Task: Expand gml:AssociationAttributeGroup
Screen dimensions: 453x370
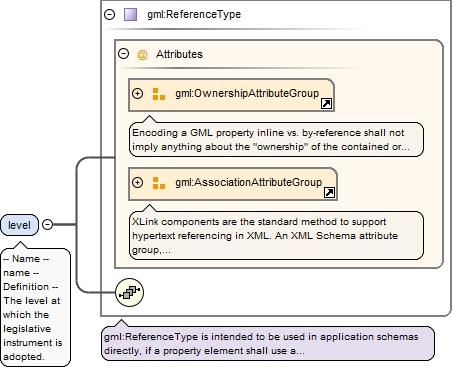Action: click(137, 182)
